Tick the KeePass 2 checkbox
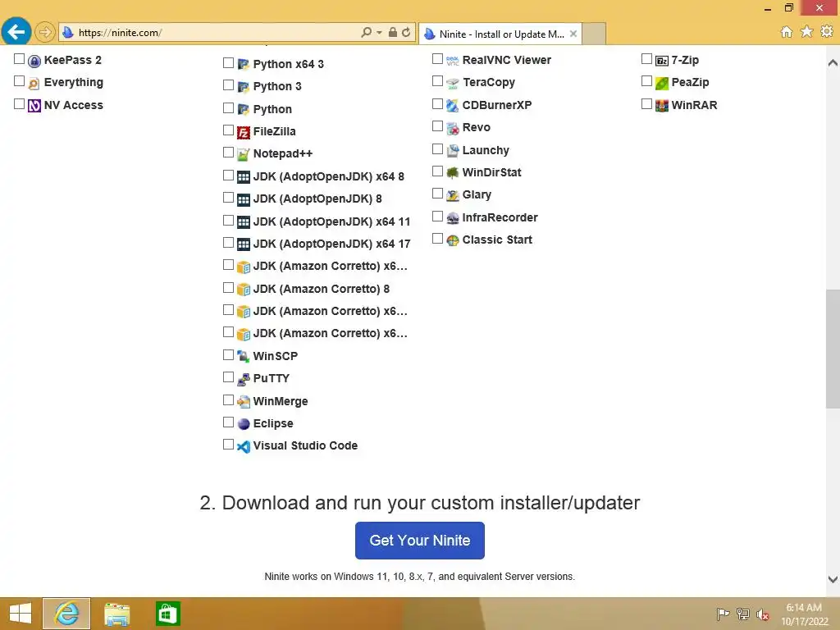Viewport: 840px width, 630px height. click(20, 59)
